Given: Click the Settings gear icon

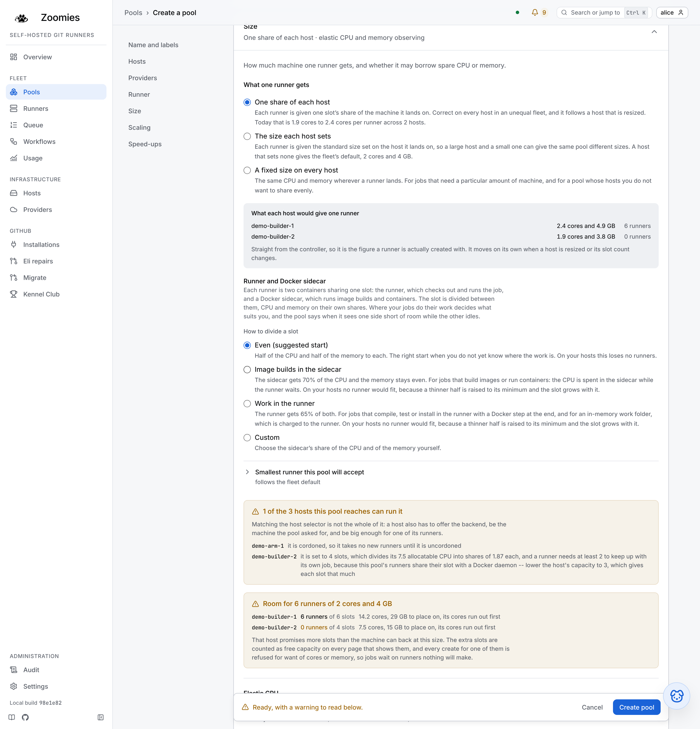Looking at the screenshot, I should pos(14,686).
